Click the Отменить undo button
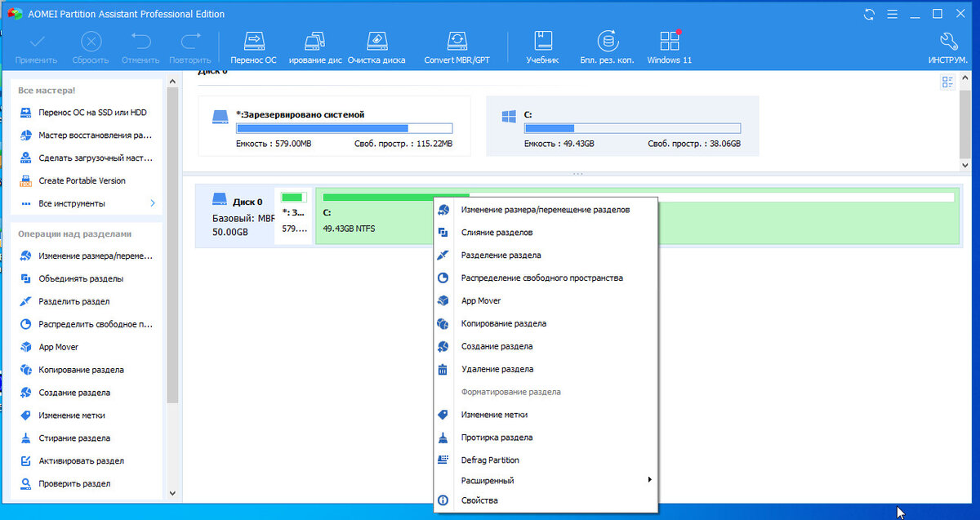The image size is (980, 520). coord(140,47)
